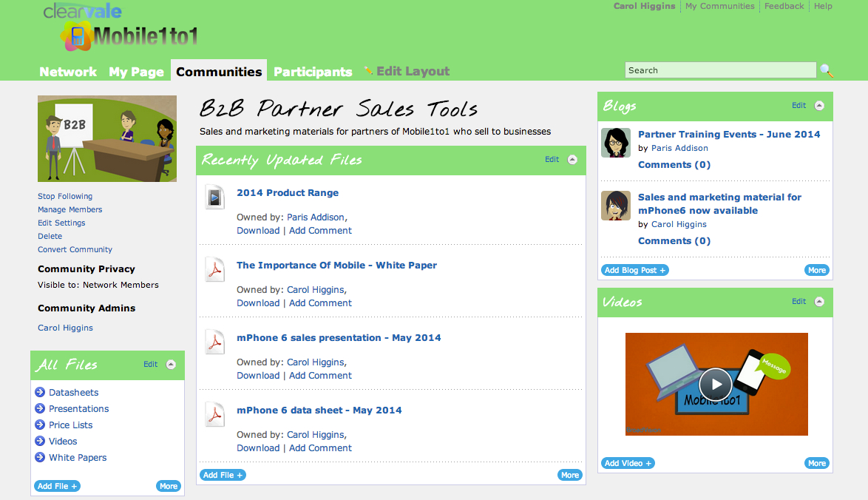Click Carol Higgins' avatar in Blogs
This screenshot has height=500, width=868.
tap(616, 206)
